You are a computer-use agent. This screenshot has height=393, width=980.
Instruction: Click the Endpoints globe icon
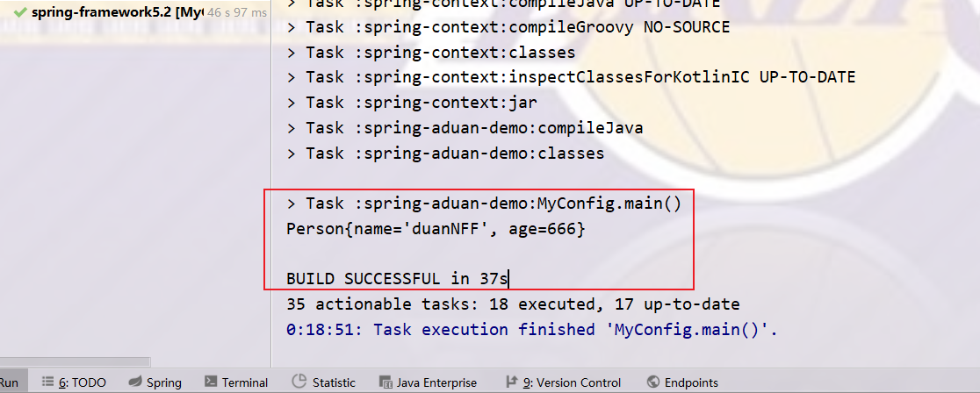[653, 382]
